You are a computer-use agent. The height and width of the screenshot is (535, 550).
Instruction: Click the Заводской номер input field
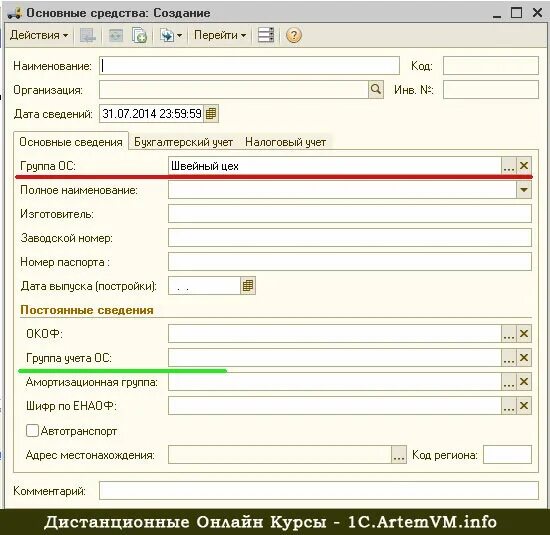(x=350, y=238)
